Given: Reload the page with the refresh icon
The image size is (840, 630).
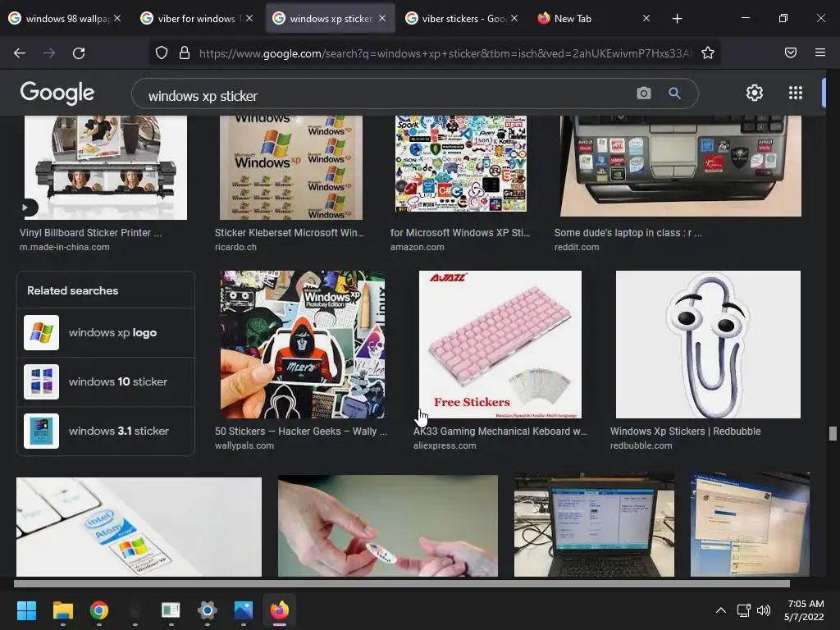Looking at the screenshot, I should coord(79,53).
